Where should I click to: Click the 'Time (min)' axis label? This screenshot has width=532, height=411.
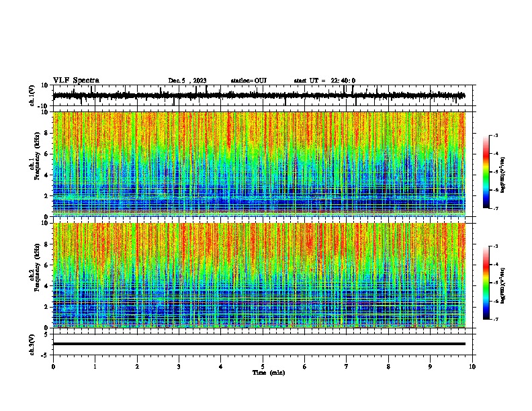pyautogui.click(x=269, y=373)
